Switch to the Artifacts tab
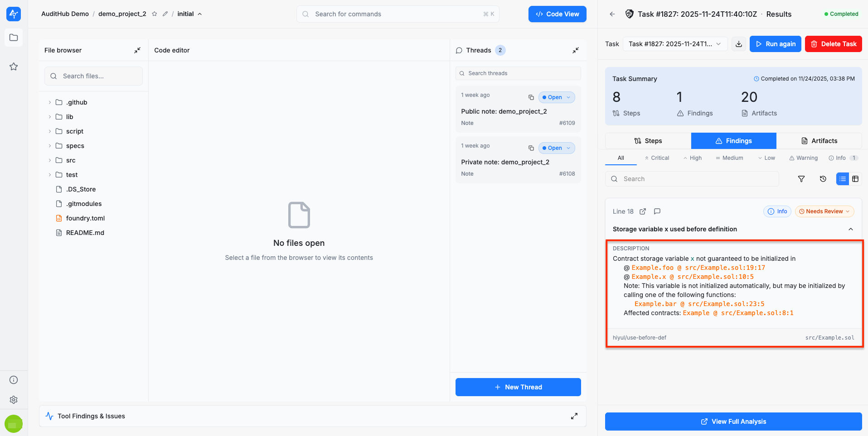This screenshot has width=868, height=436. (x=819, y=141)
